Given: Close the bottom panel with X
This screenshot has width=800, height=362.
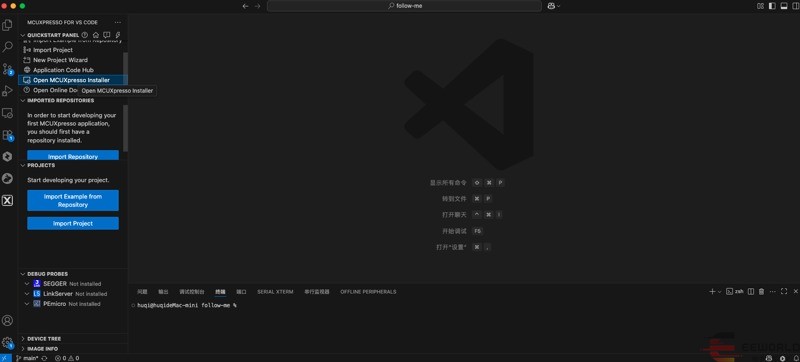Looking at the screenshot, I should point(795,292).
